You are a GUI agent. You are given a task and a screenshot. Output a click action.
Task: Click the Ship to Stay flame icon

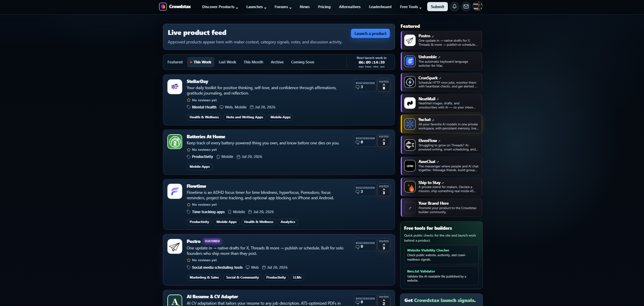(x=410, y=187)
